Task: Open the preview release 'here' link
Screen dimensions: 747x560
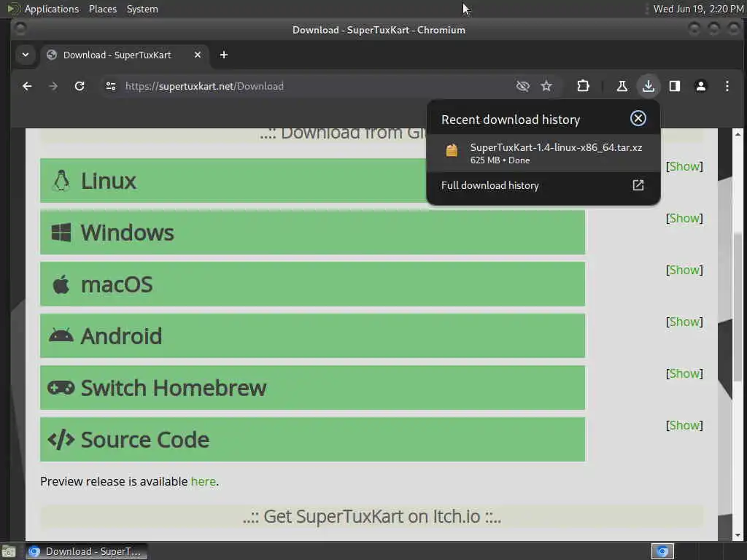Action: coord(204,481)
